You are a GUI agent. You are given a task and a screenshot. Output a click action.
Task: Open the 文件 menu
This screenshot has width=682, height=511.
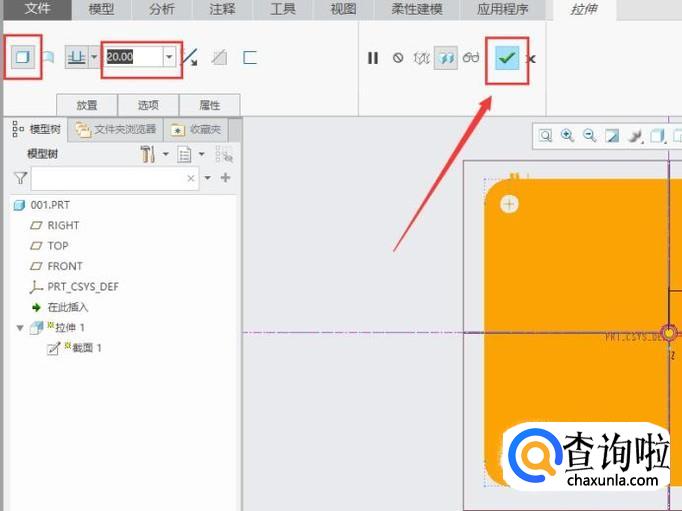37,9
